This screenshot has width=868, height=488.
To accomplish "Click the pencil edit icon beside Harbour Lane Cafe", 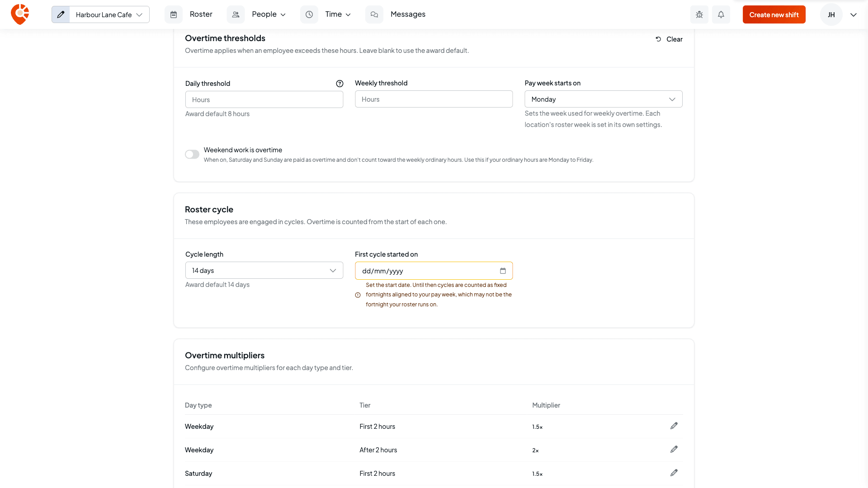I will (61, 14).
